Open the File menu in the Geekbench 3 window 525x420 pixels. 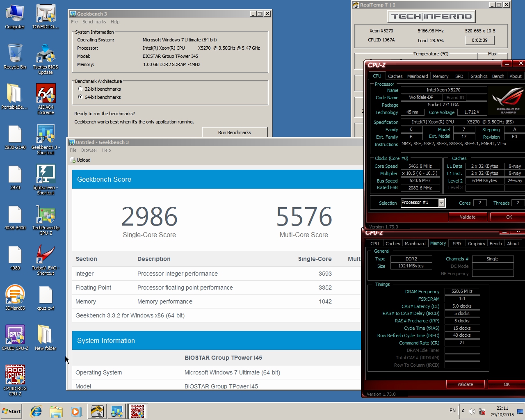click(74, 22)
